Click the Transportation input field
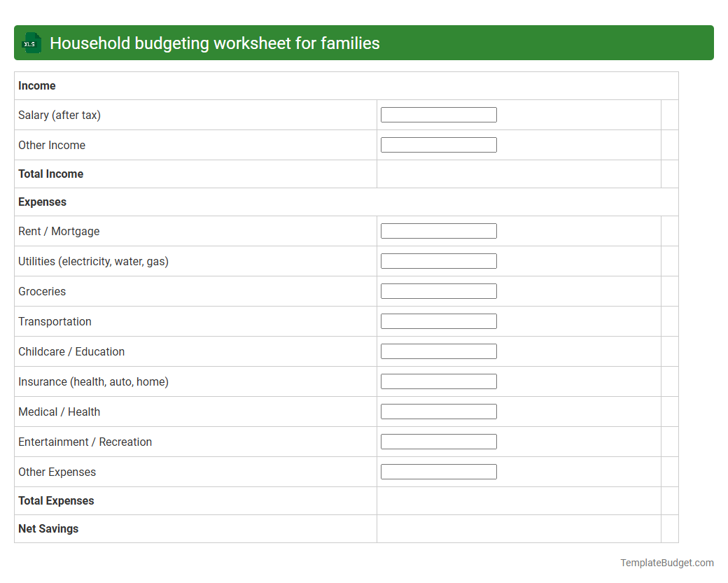 click(x=438, y=321)
